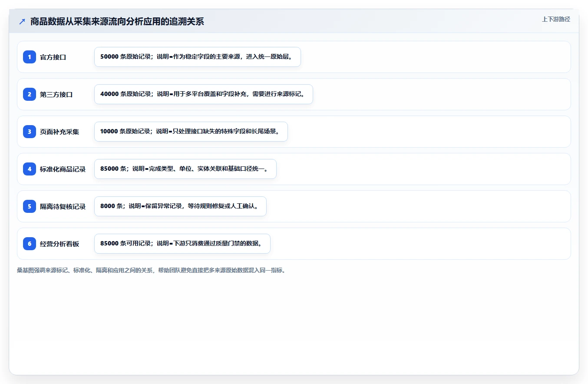Screen dimensions: 588x384
Task: Open the 40000 条原始记录 description box
Action: tap(204, 94)
